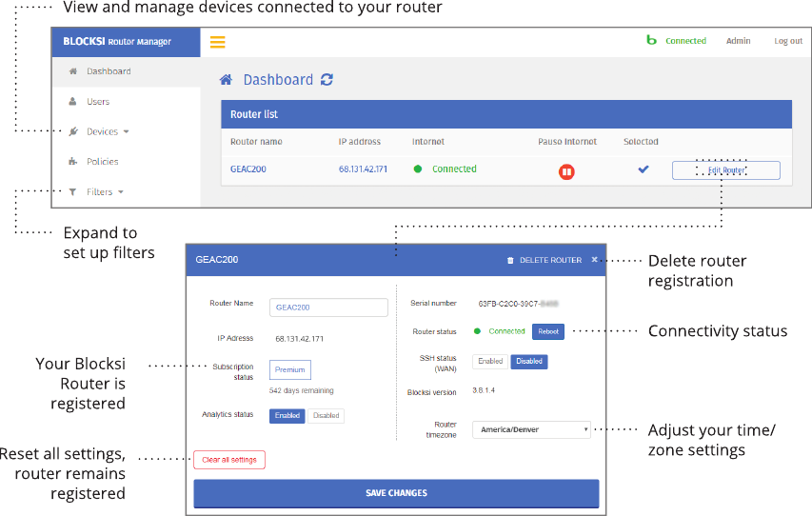Expand the Filters menu arrow
The image size is (812, 516).
121,191
